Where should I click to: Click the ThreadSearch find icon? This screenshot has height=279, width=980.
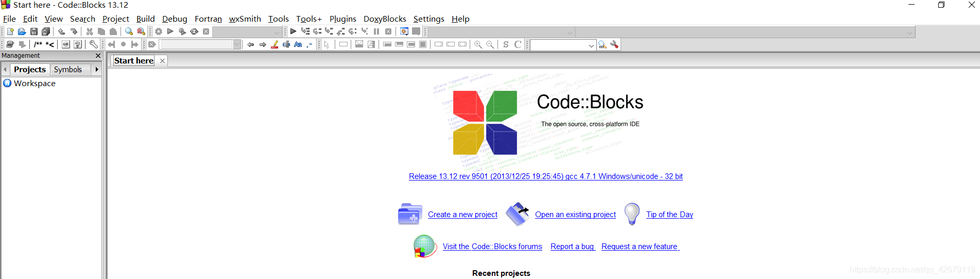click(602, 44)
